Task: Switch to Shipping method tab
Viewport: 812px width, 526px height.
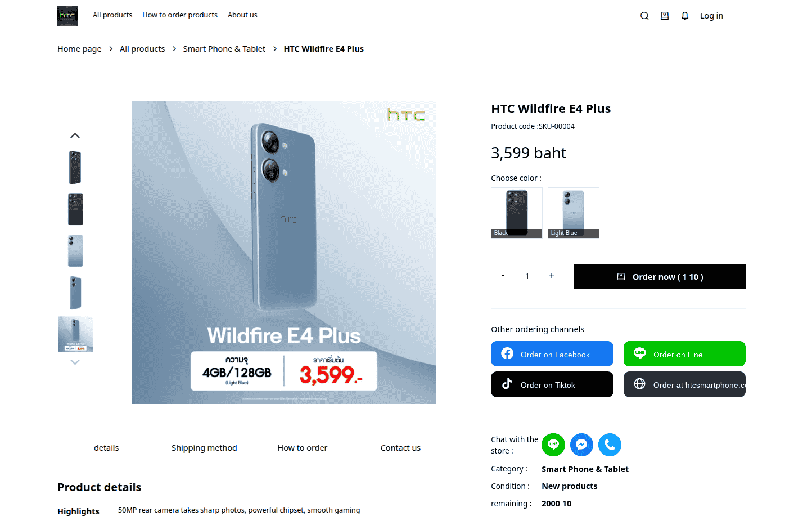Action: click(204, 448)
